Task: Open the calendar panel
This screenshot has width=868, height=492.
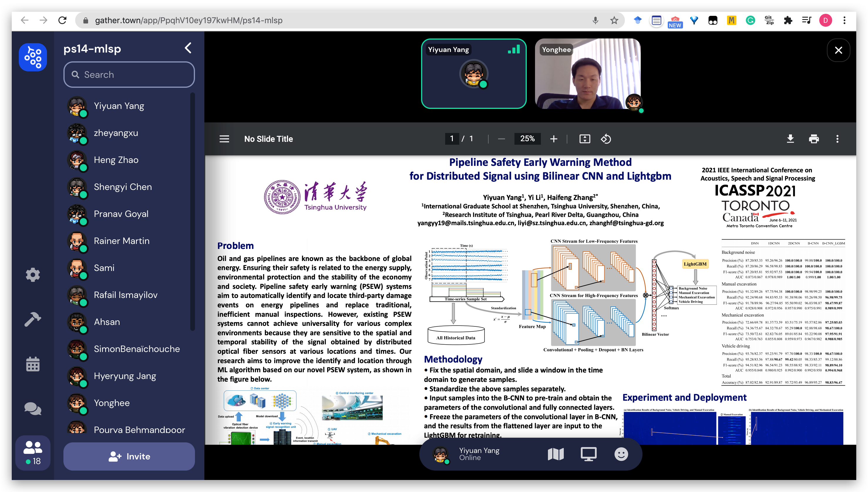Action: [x=33, y=364]
